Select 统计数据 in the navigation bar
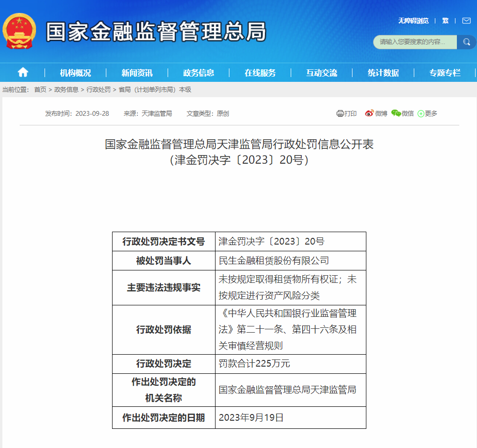Image resolution: width=477 pixels, height=448 pixels. [x=383, y=73]
